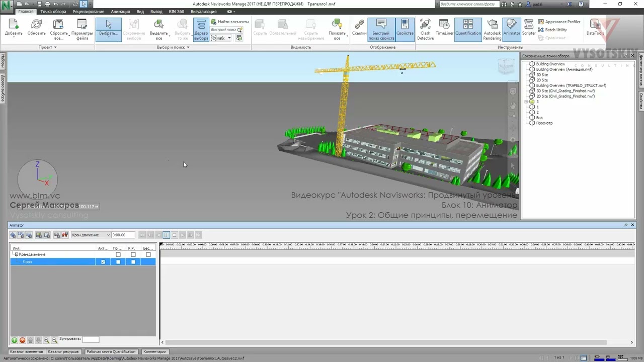
Task: Open the Вывод ribbon tab
Action: 156,12
